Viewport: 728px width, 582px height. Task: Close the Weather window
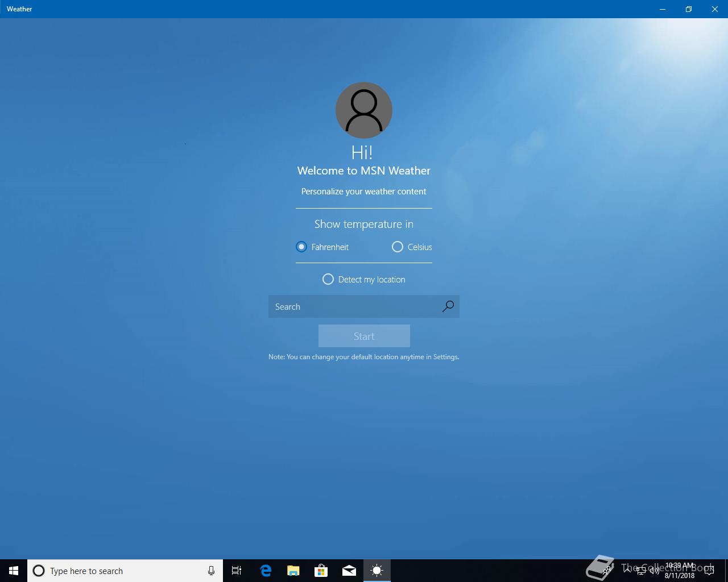click(x=715, y=9)
